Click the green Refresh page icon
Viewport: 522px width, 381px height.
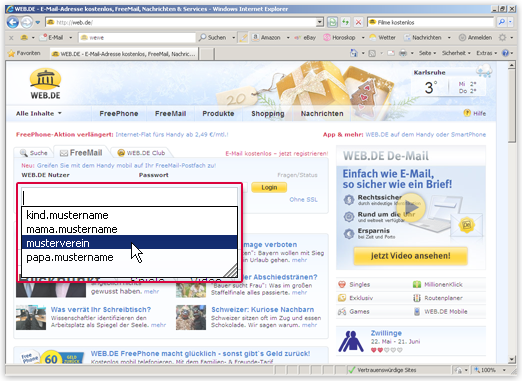332,22
